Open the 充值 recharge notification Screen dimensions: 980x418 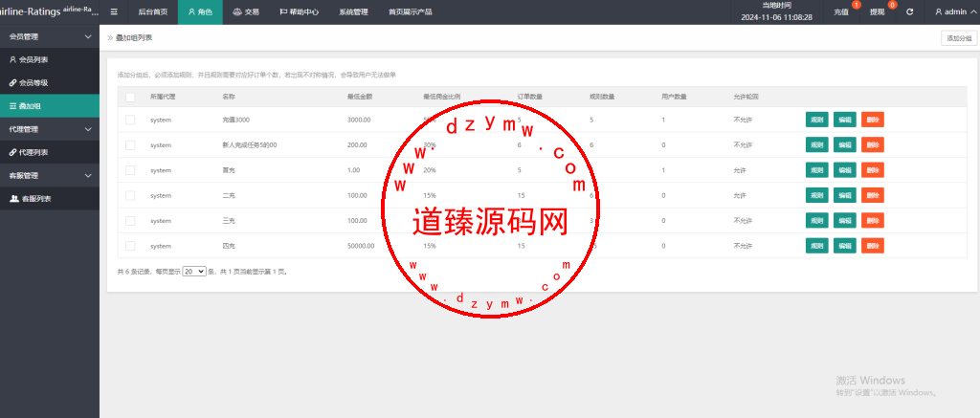coord(841,11)
